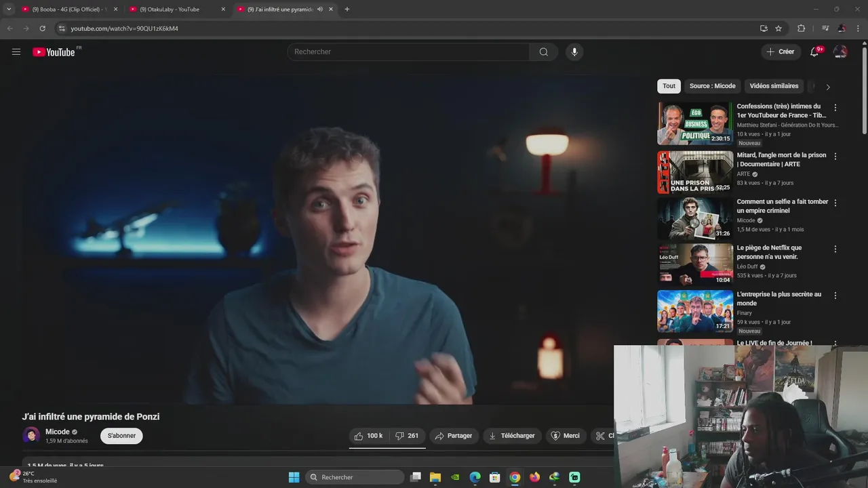Open Comment un selfie a fait tomber thumbnail

pos(695,218)
